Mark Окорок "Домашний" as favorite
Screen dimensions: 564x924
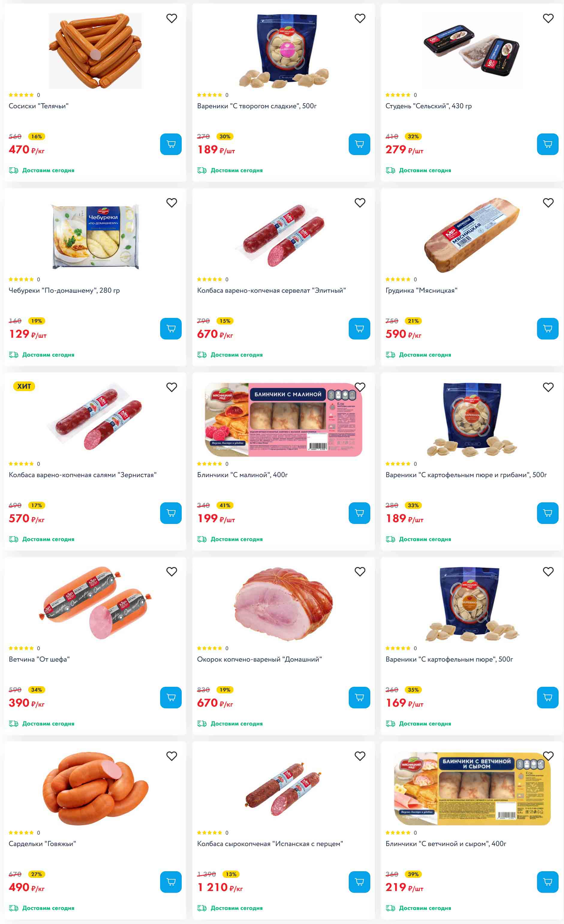pyautogui.click(x=360, y=572)
